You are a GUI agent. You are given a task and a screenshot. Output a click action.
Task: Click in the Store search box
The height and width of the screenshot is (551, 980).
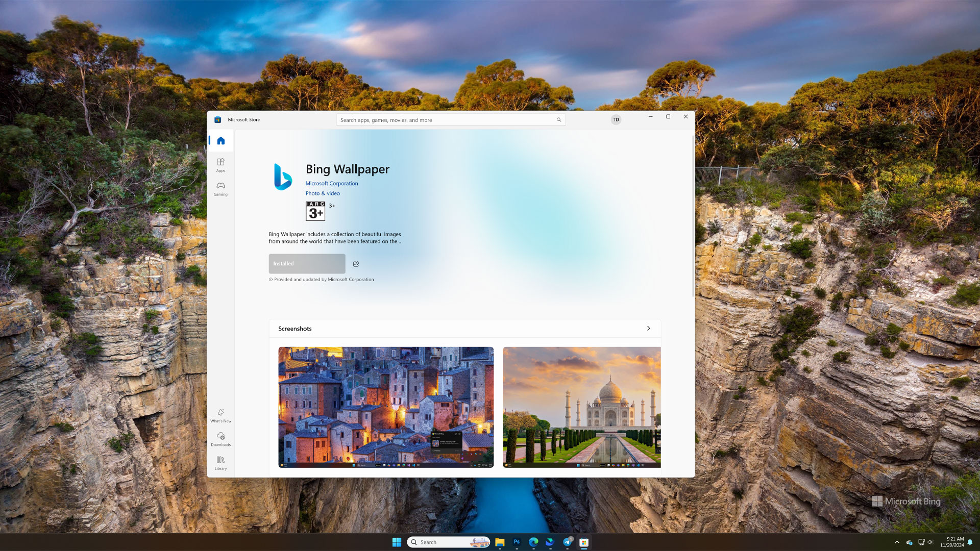pos(450,120)
